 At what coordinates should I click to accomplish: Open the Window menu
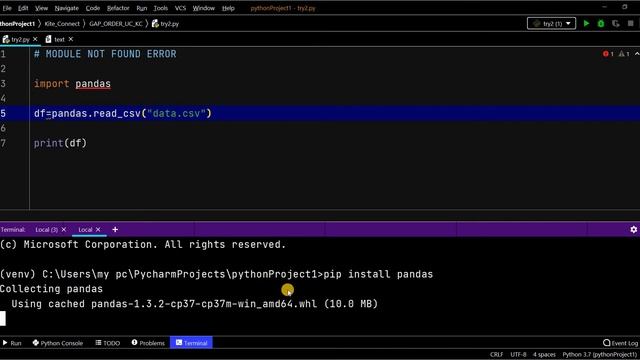[x=204, y=8]
